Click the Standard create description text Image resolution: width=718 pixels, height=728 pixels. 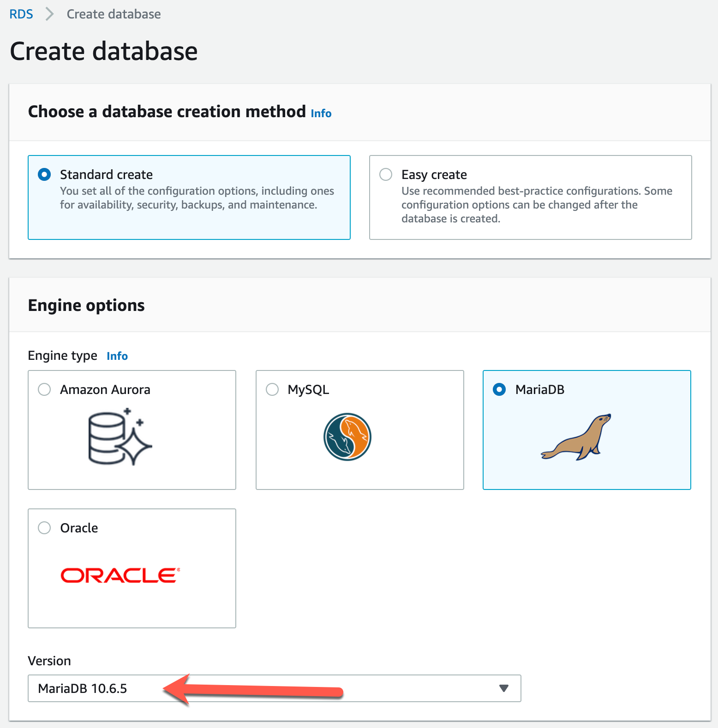tap(197, 198)
